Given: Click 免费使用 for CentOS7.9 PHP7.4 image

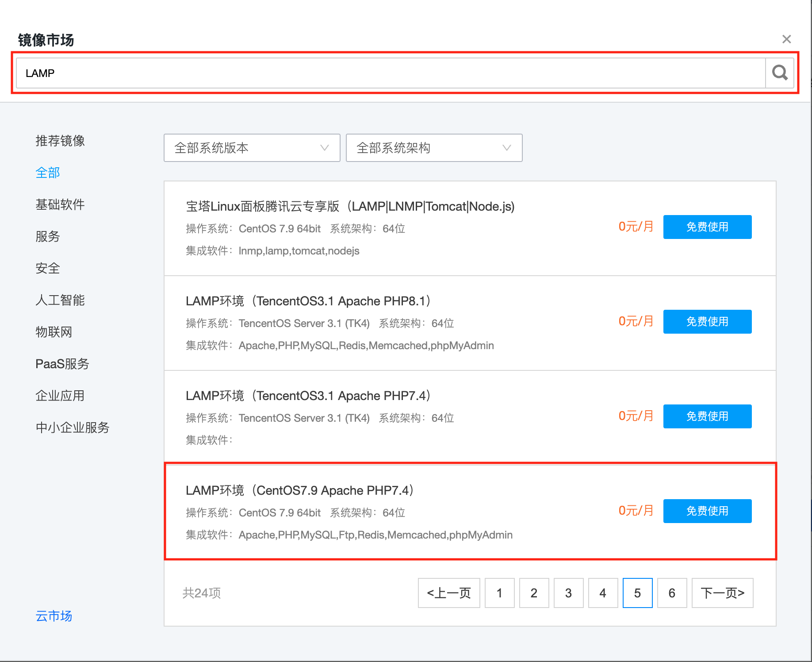Looking at the screenshot, I should tap(708, 511).
